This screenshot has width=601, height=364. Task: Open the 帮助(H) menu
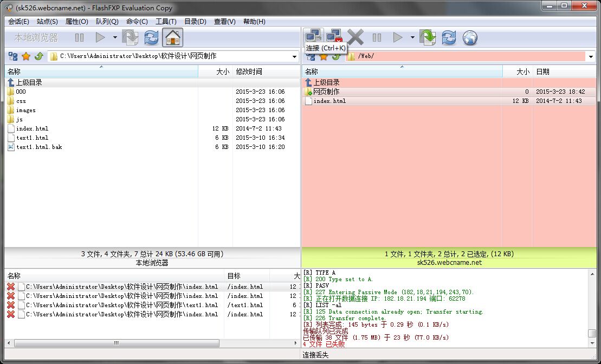pos(254,22)
